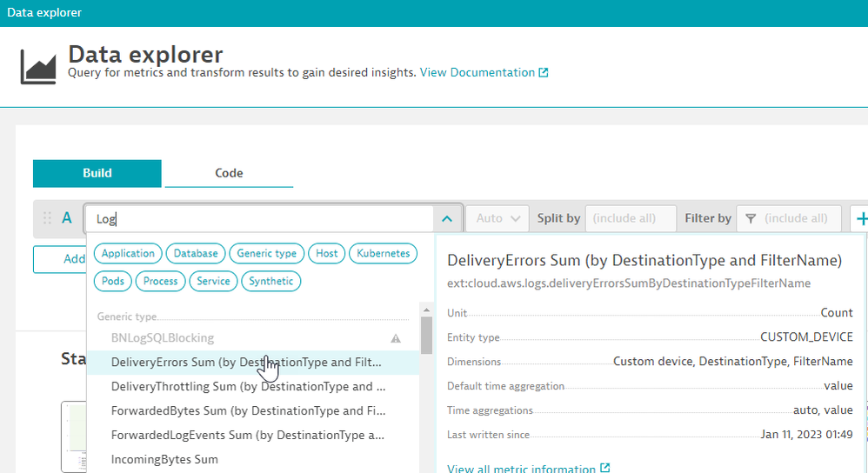Open View all metric information link

click(x=521, y=469)
